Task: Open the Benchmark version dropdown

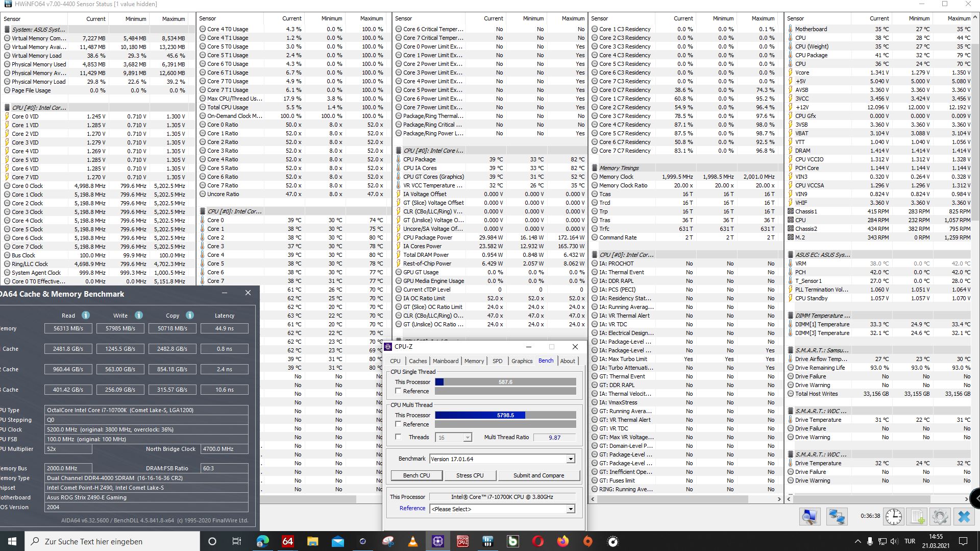Action: click(x=571, y=459)
